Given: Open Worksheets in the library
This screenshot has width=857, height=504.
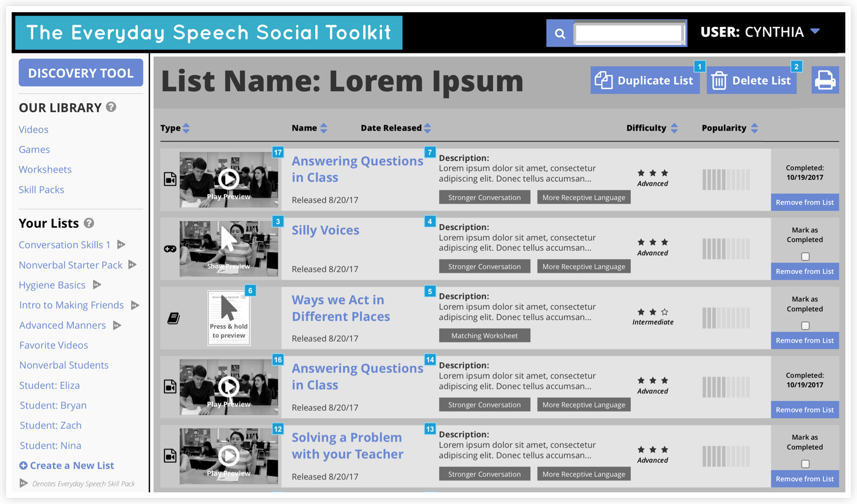Looking at the screenshot, I should (x=45, y=169).
